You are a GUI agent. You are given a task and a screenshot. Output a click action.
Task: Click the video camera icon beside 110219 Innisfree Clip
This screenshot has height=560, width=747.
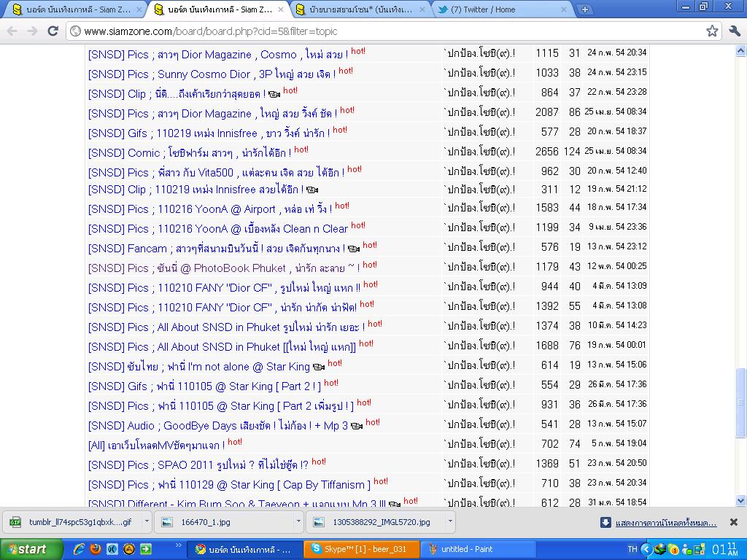coord(312,190)
